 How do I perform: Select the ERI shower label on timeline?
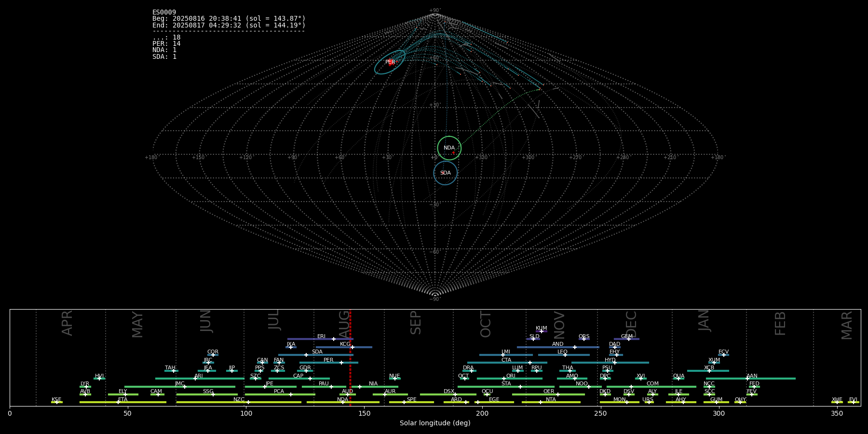tap(321, 337)
